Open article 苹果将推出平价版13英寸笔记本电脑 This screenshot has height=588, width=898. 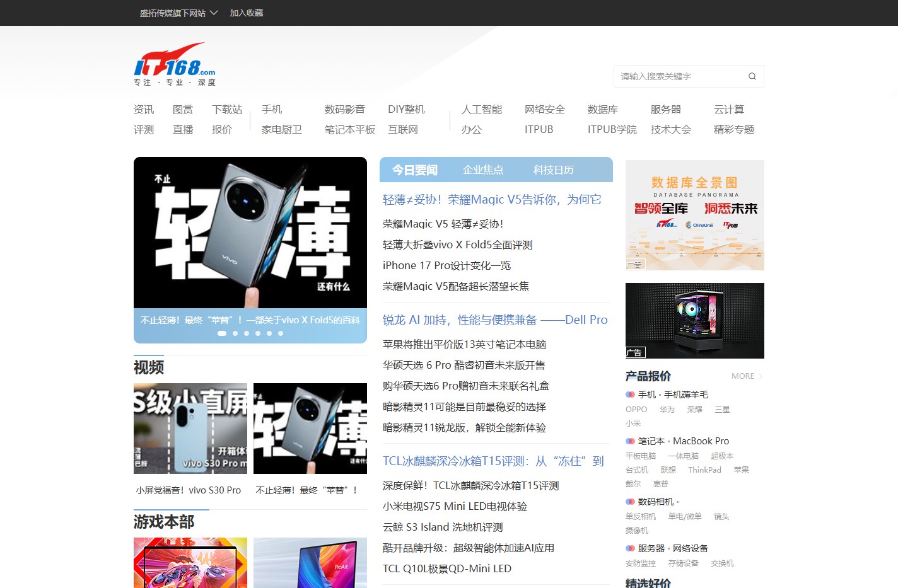click(x=465, y=345)
